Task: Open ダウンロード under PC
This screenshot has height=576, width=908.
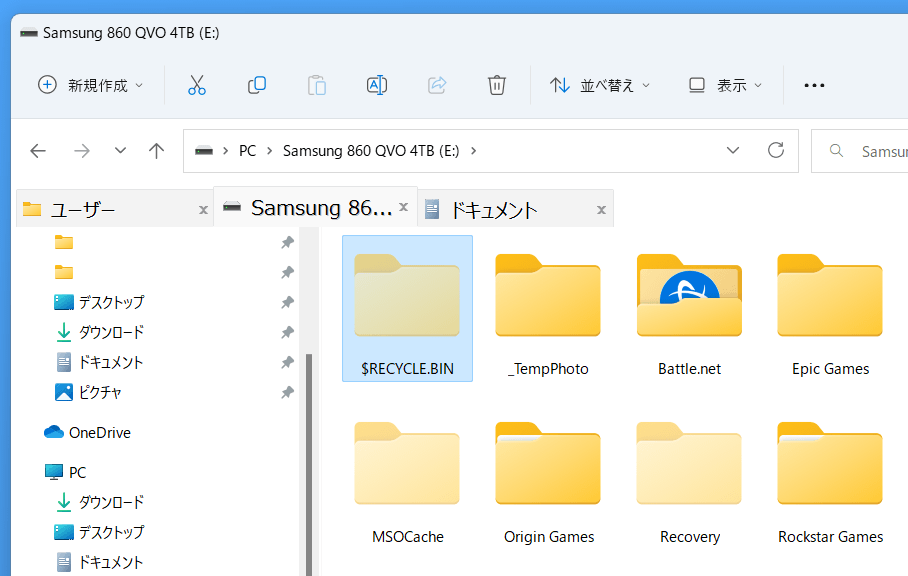Action: pyautogui.click(x=98, y=502)
